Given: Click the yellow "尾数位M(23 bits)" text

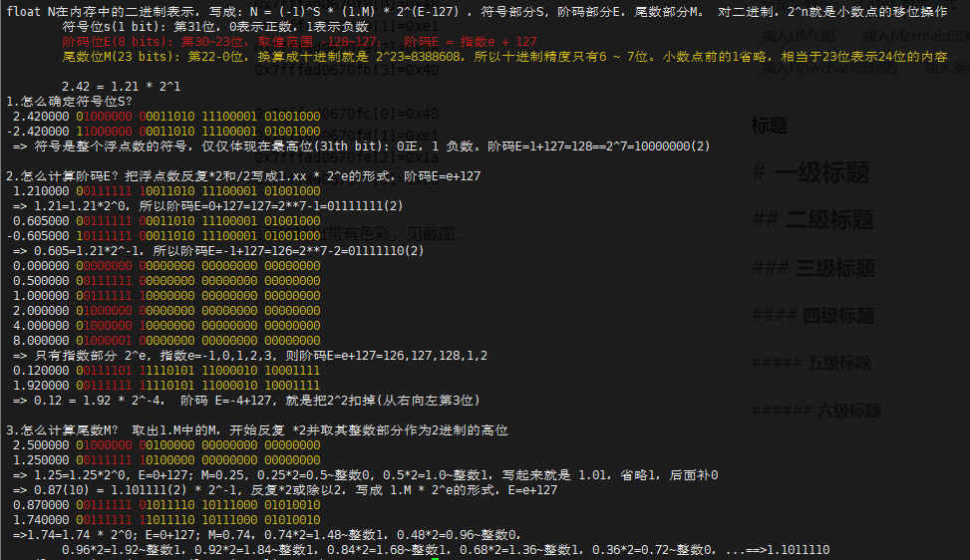Looking at the screenshot, I should click(119, 56).
